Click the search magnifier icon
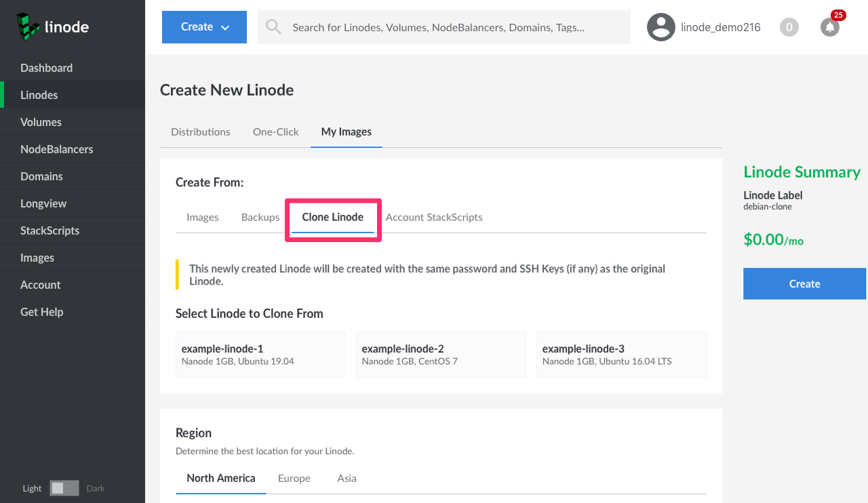The width and height of the screenshot is (868, 503). [x=273, y=27]
